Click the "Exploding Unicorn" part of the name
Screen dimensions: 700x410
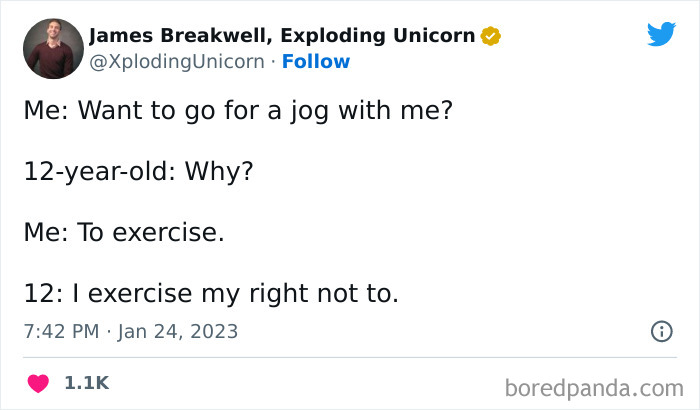pyautogui.click(x=378, y=36)
